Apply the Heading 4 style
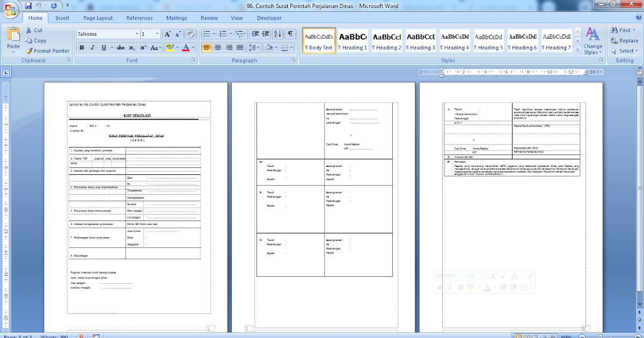The width and height of the screenshot is (644, 338). [455, 40]
